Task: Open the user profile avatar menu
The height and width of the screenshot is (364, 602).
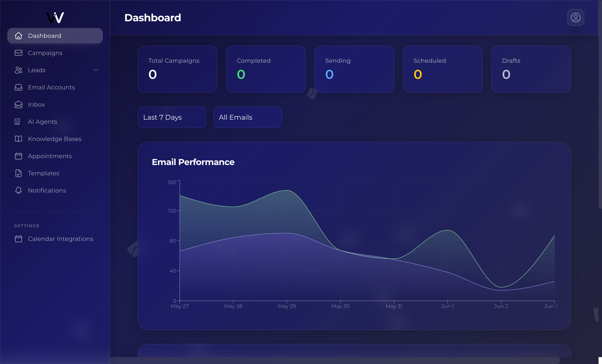Action: pos(575,18)
